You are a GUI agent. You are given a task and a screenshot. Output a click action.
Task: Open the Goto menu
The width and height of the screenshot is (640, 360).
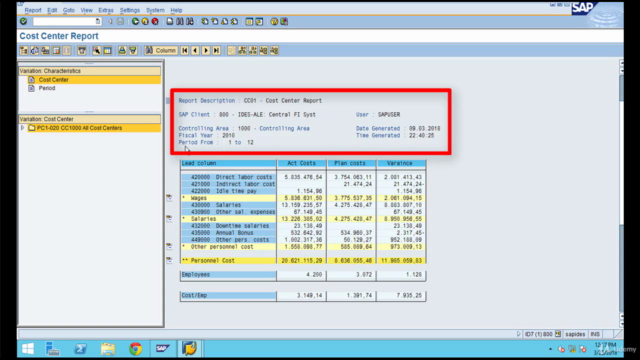coord(69,10)
